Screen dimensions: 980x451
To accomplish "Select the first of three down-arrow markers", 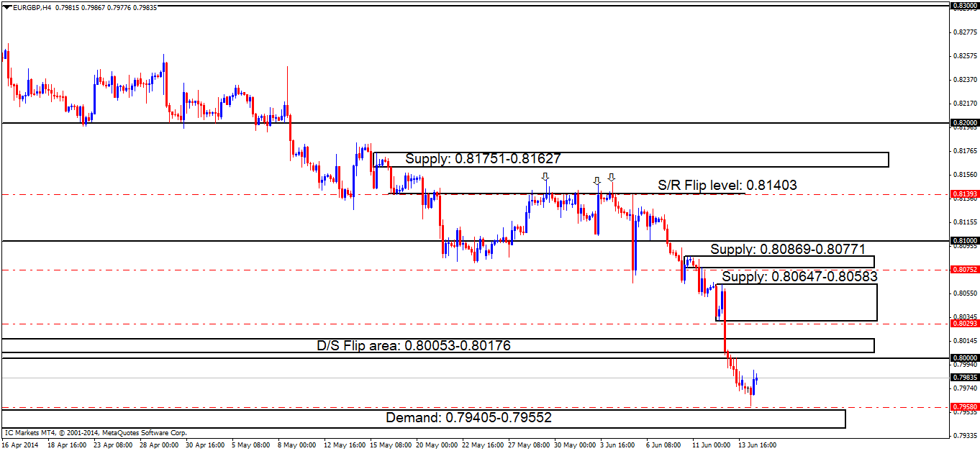I will coord(545,177).
